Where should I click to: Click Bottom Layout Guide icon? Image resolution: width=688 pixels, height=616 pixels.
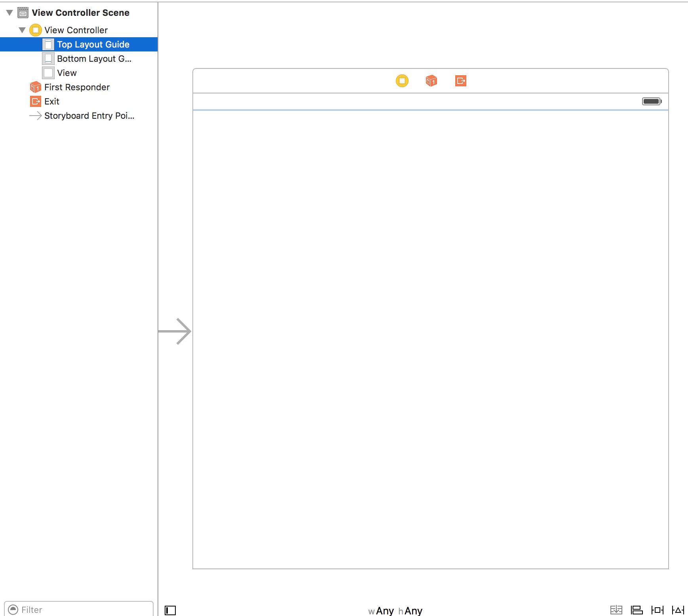[x=48, y=59]
